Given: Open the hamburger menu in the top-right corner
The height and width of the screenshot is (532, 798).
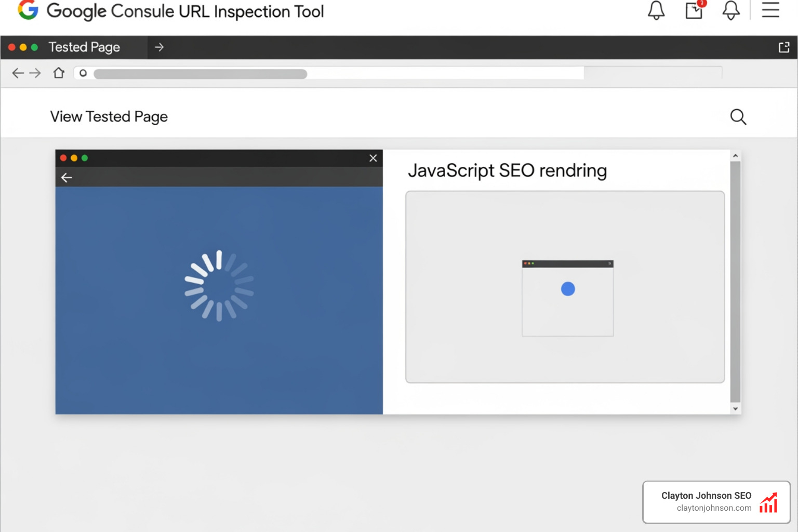Looking at the screenshot, I should (x=771, y=10).
